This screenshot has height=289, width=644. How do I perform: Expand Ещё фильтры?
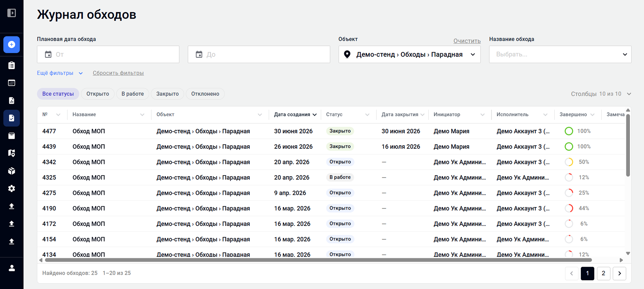(x=60, y=73)
